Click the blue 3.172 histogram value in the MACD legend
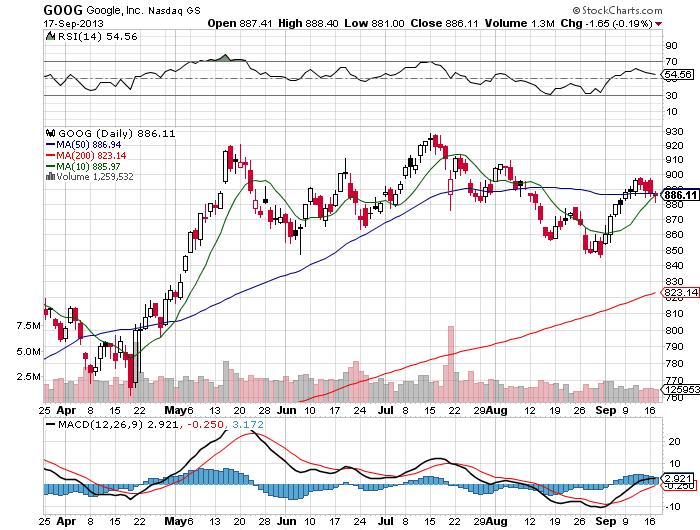 coord(248,424)
